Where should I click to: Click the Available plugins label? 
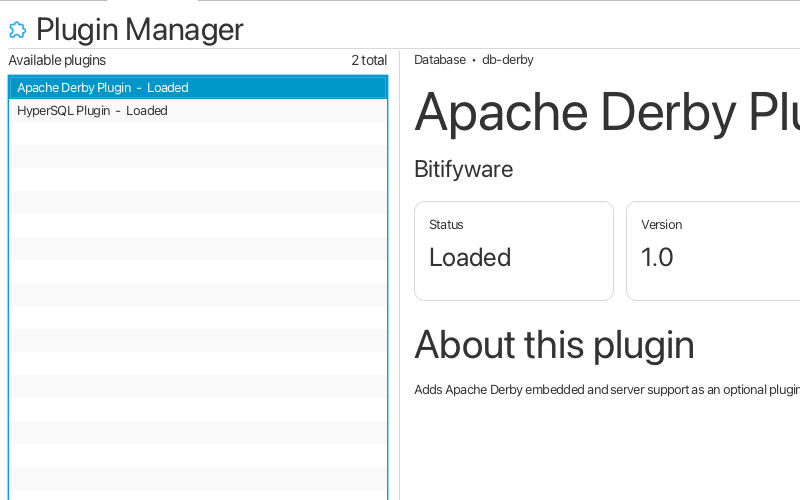(57, 60)
